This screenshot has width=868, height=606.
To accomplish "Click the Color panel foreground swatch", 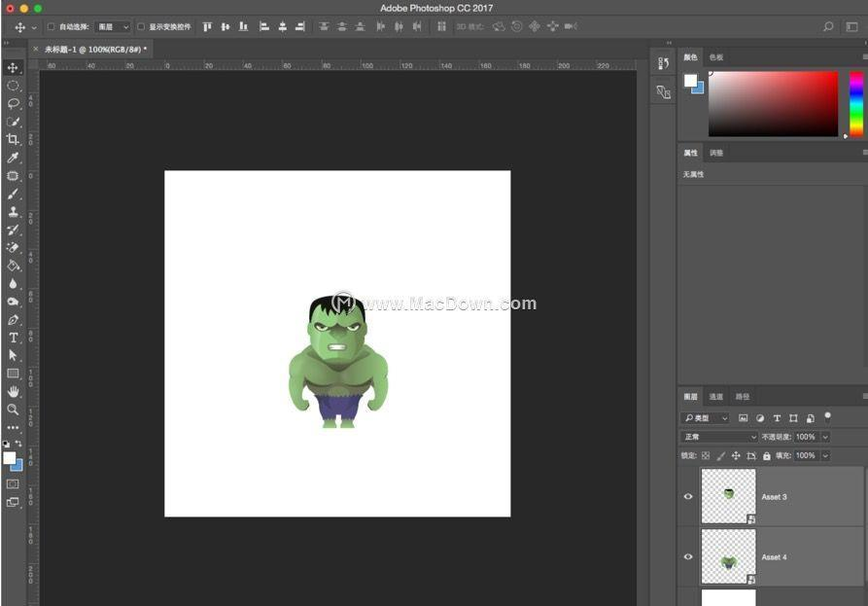I will [690, 81].
